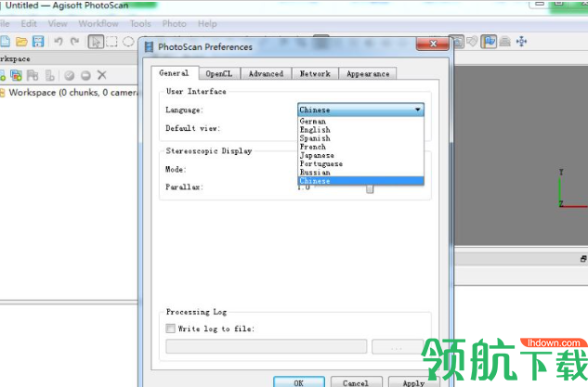Screen dimensions: 588x387
Task: Apply the preference changes
Action: coord(413,382)
